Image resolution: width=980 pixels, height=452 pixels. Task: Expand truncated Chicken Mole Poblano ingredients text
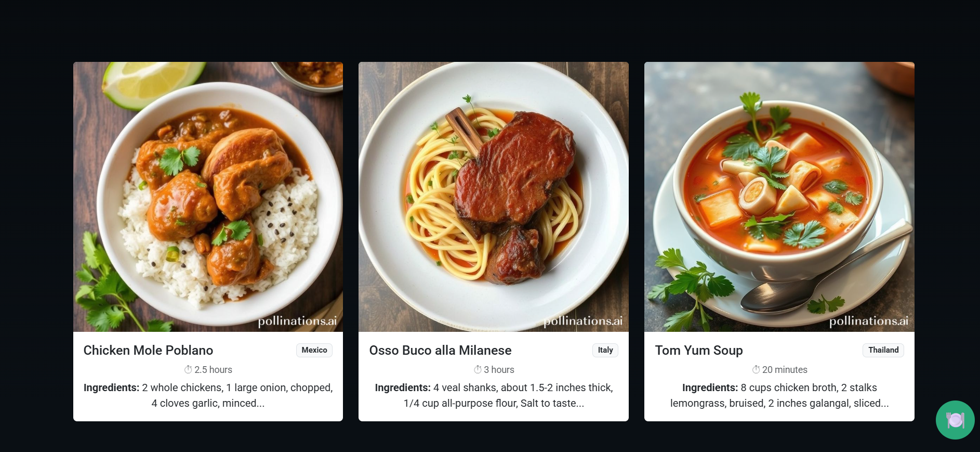click(x=208, y=395)
